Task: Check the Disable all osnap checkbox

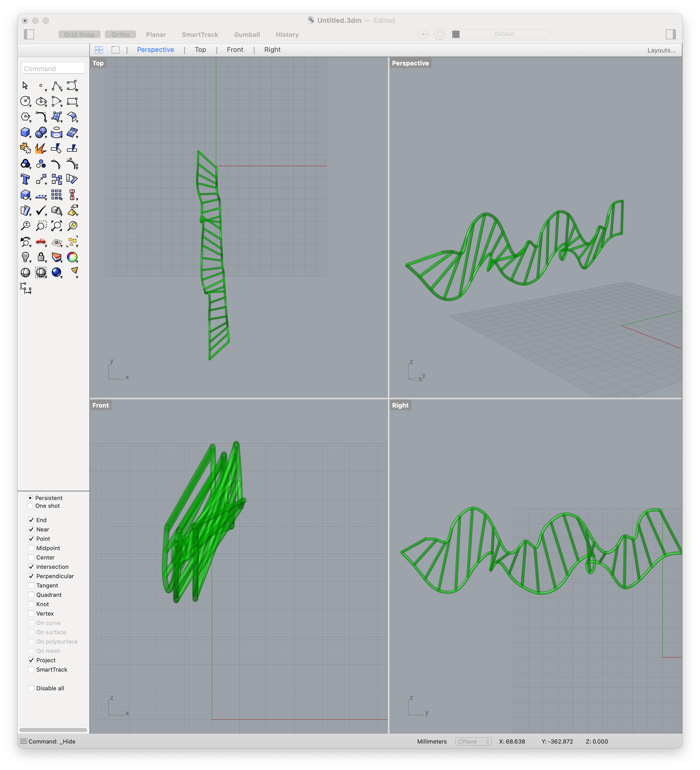Action: [31, 688]
